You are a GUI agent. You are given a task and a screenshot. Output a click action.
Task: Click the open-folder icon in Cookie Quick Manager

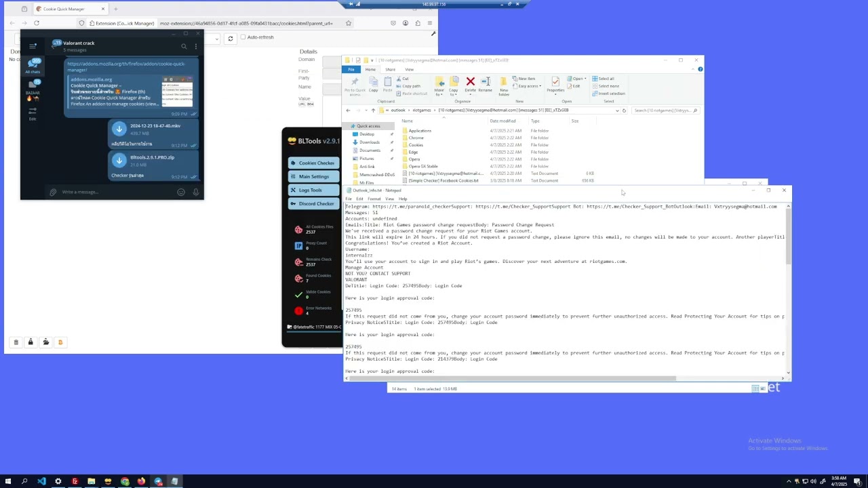[45, 342]
